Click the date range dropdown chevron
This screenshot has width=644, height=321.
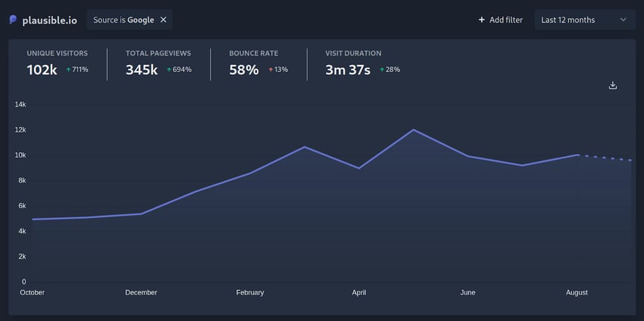pos(623,20)
